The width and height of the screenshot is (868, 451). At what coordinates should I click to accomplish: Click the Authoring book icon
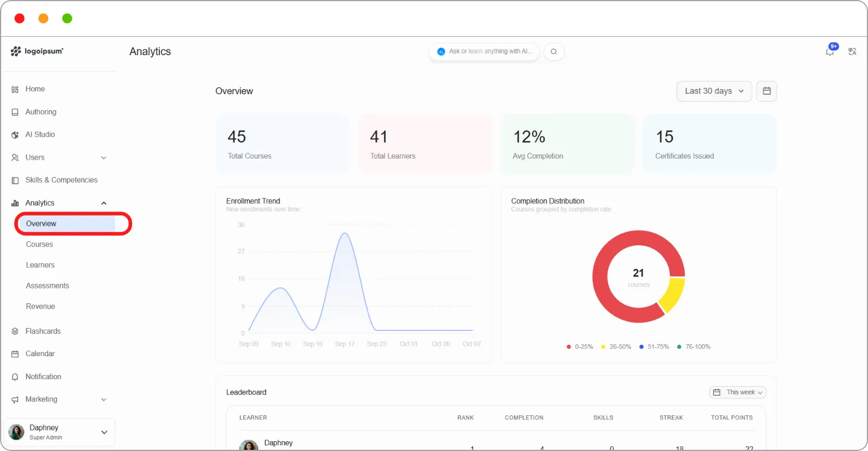click(x=15, y=112)
